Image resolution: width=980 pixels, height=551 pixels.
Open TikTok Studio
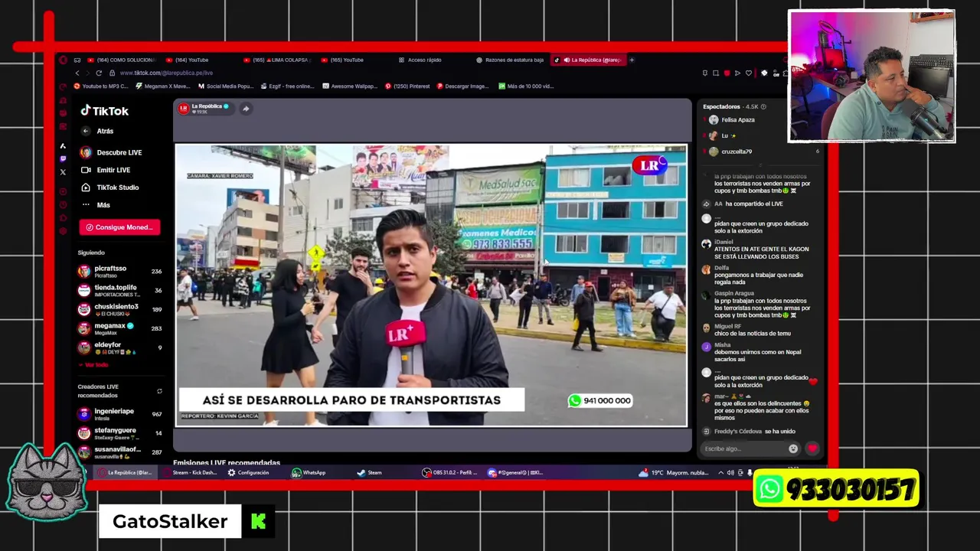tap(110, 187)
